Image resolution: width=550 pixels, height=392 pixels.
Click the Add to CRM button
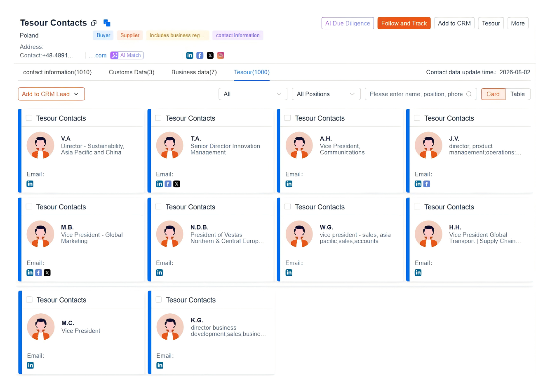coord(454,23)
